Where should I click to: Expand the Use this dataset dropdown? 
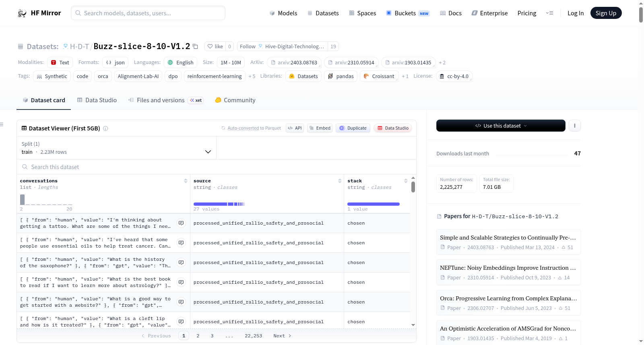[501, 126]
